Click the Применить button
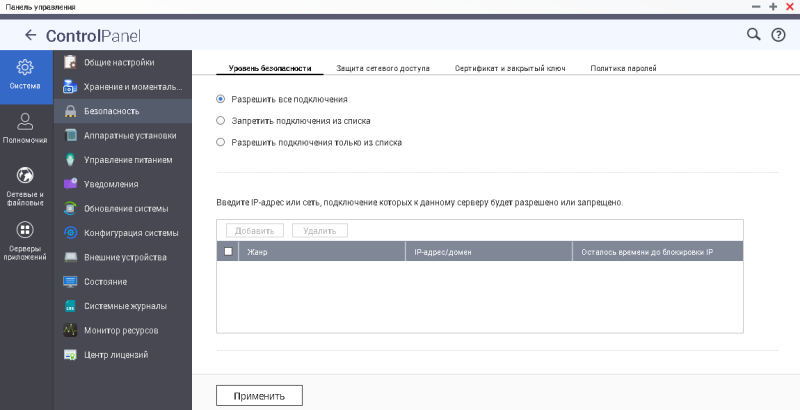The width and height of the screenshot is (800, 410). click(x=259, y=396)
